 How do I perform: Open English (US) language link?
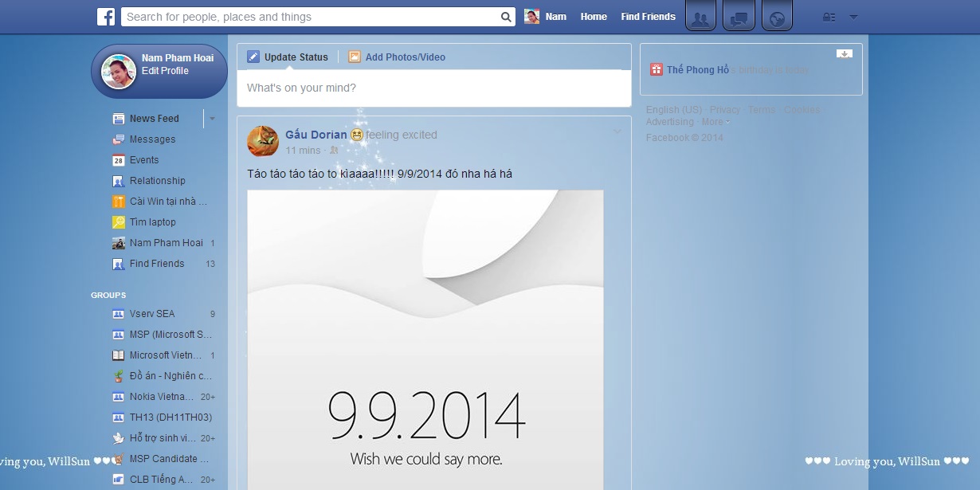coord(674,110)
